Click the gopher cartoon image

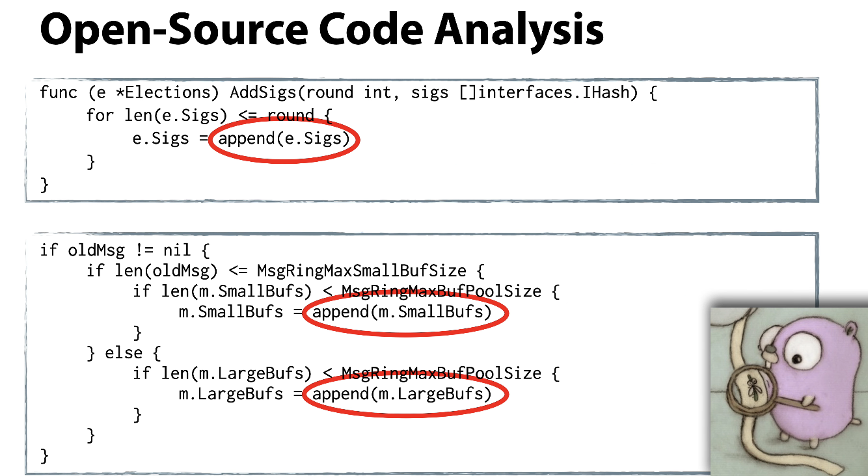788,390
